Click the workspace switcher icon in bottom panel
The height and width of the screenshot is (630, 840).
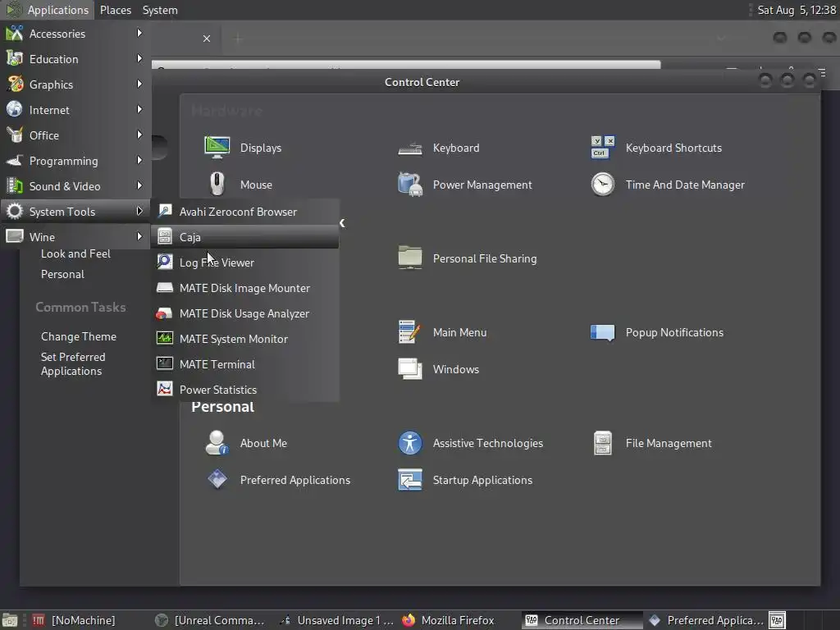(778, 620)
